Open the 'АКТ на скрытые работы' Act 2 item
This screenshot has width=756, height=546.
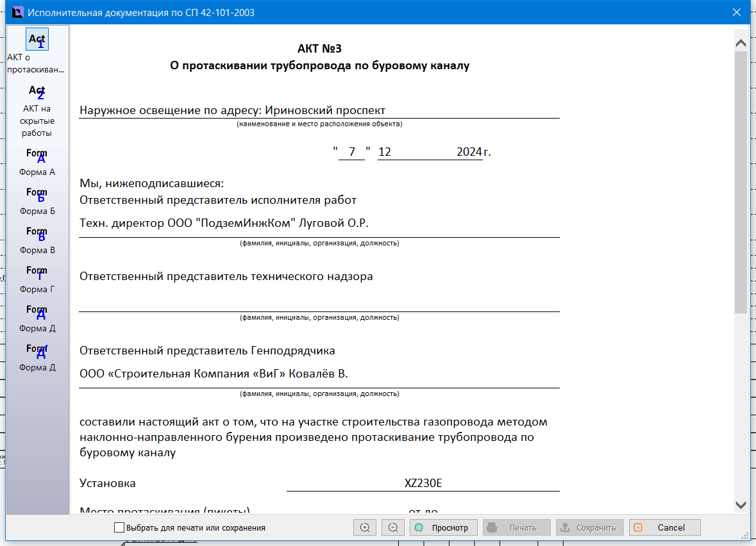37,111
